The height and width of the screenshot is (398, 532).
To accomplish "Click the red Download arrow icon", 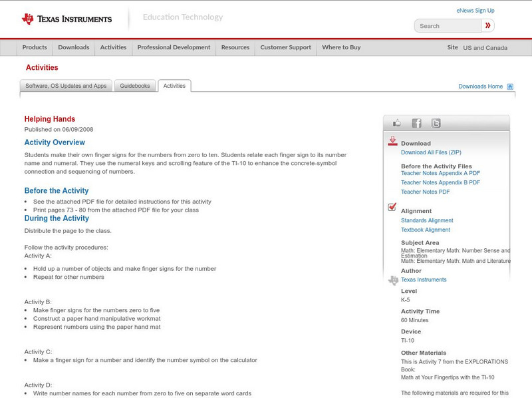I will (392, 141).
